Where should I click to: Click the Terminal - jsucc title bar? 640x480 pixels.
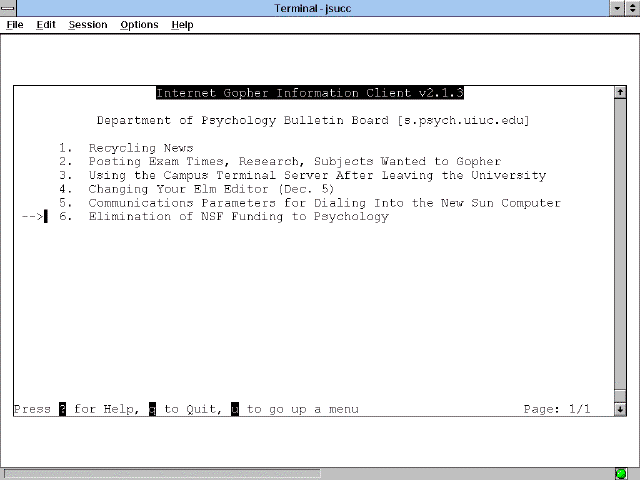point(313,8)
